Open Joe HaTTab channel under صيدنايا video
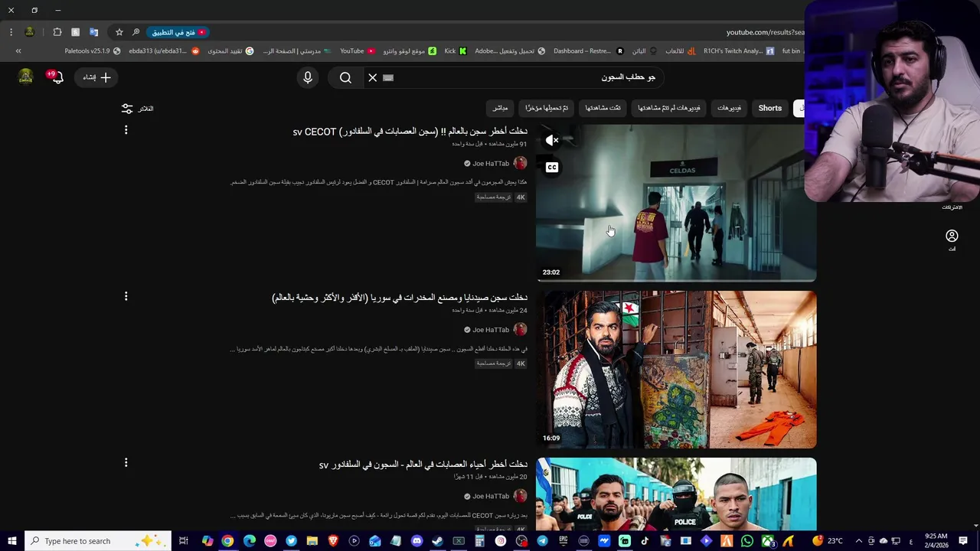 [x=491, y=330]
